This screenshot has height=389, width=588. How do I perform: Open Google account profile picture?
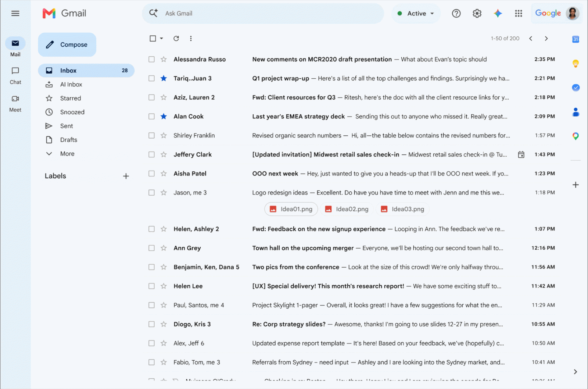pos(572,14)
